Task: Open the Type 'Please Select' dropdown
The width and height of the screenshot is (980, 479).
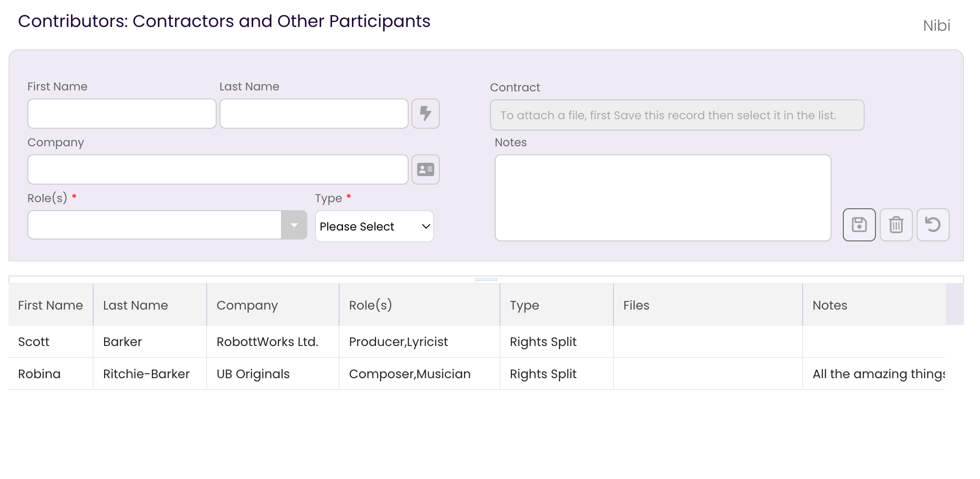Action: pos(375,226)
